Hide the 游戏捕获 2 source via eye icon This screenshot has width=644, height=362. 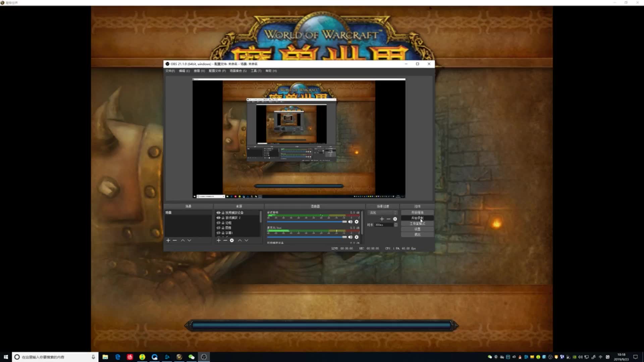[218, 218]
